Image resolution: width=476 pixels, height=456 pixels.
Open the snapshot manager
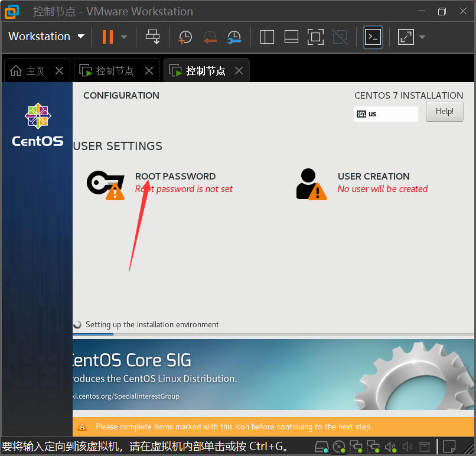pyautogui.click(x=234, y=37)
